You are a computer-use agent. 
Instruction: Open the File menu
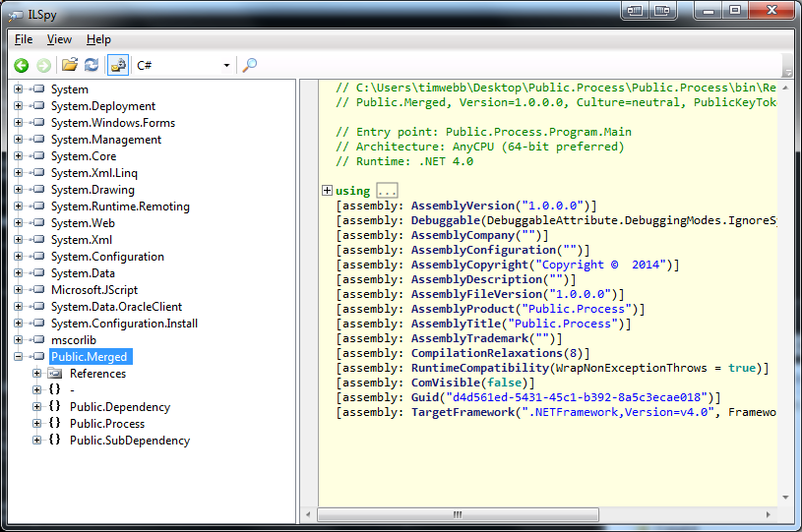(x=24, y=39)
